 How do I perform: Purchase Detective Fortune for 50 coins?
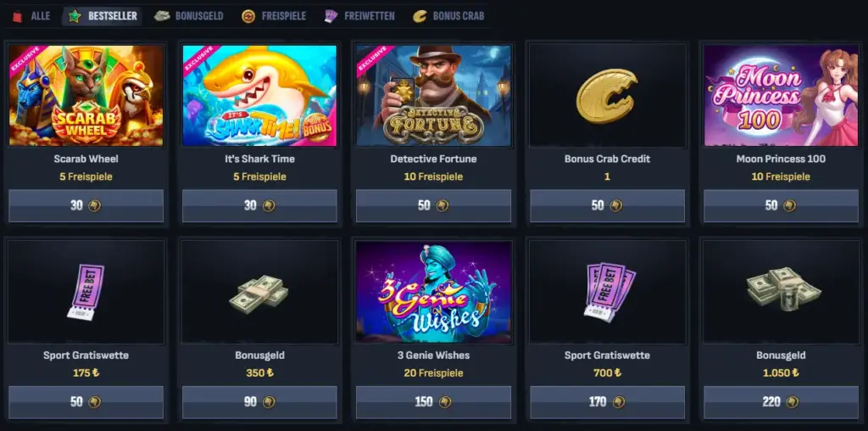pyautogui.click(x=433, y=205)
